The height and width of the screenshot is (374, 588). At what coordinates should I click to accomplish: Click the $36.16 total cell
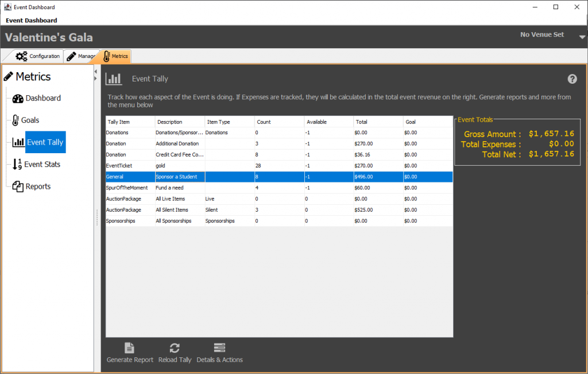pyautogui.click(x=378, y=155)
